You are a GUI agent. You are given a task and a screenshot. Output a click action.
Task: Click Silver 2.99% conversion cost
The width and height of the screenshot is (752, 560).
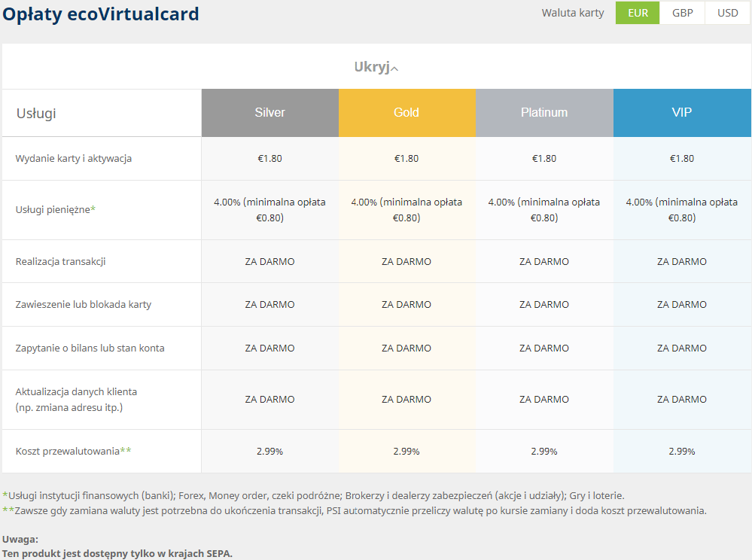270,452
